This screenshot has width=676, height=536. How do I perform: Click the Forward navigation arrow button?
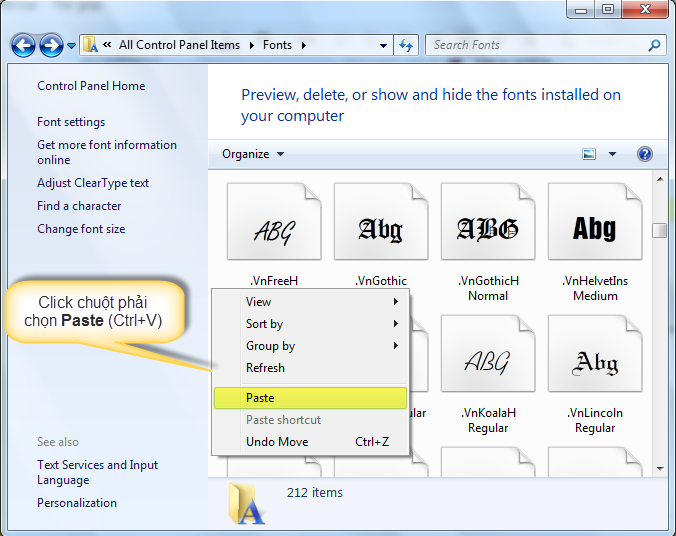(x=51, y=45)
